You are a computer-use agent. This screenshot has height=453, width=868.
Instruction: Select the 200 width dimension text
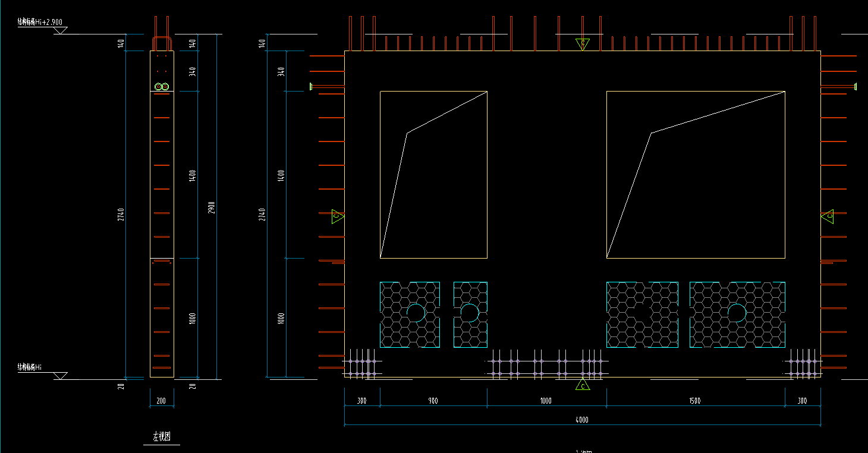(161, 401)
